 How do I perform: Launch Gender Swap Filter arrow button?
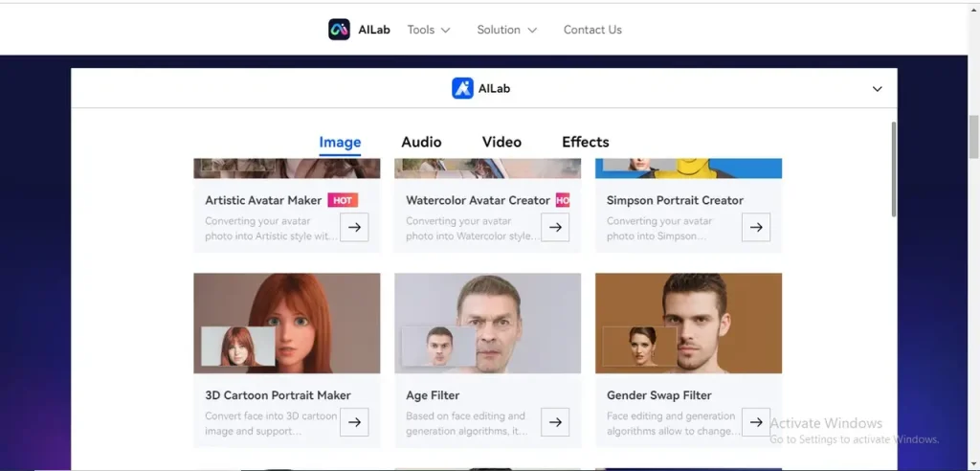(x=756, y=422)
